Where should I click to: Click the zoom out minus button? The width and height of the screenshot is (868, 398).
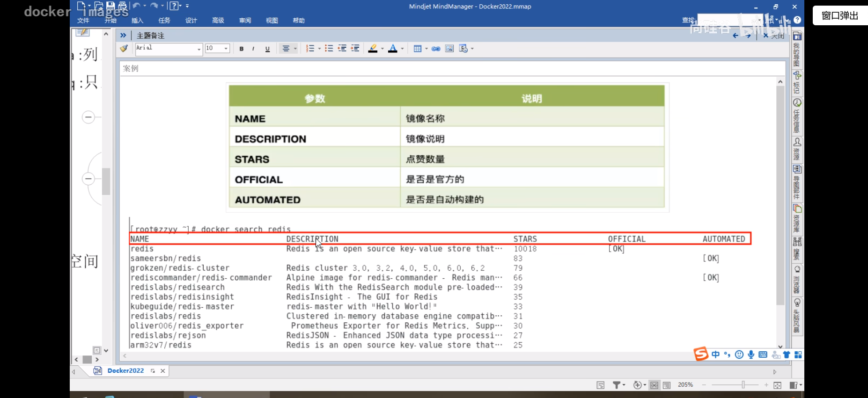704,385
